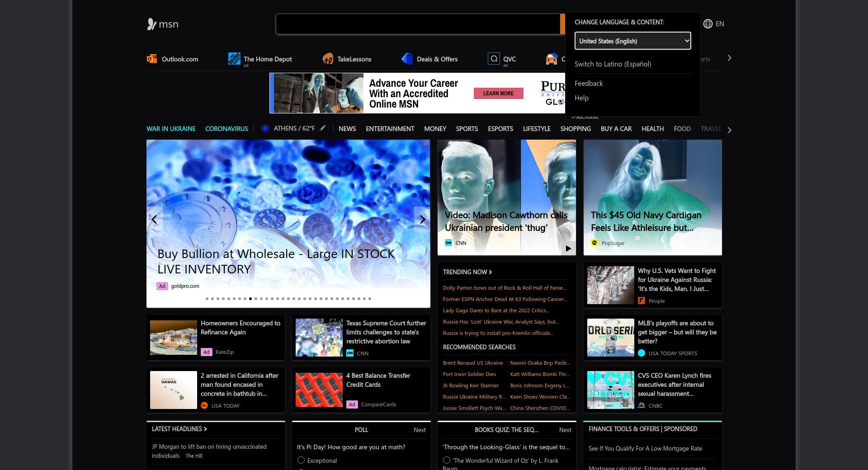Switch to Latino (Español)
Image resolution: width=868 pixels, height=470 pixels.
(613, 64)
